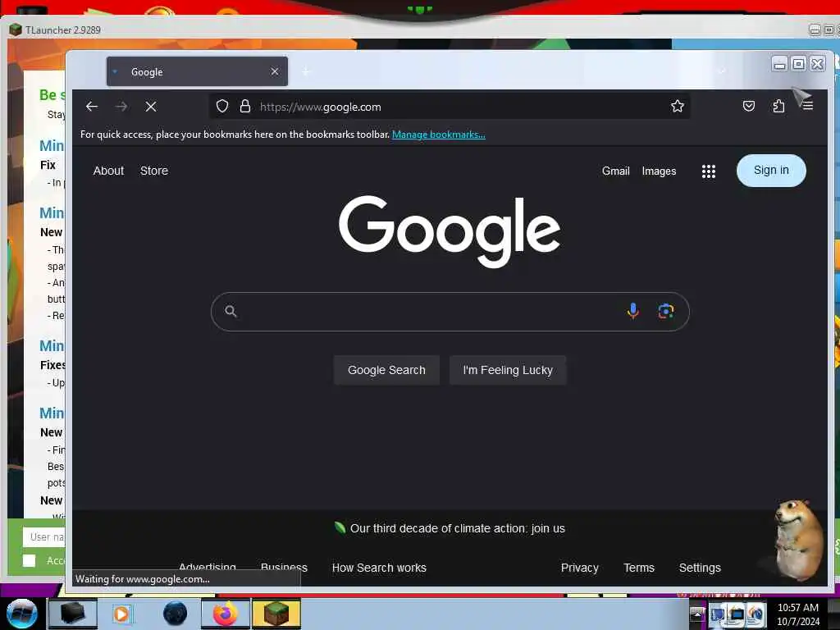Open the Firefox extensions puzzle icon
Image resolution: width=840 pixels, height=630 pixels.
(x=778, y=106)
